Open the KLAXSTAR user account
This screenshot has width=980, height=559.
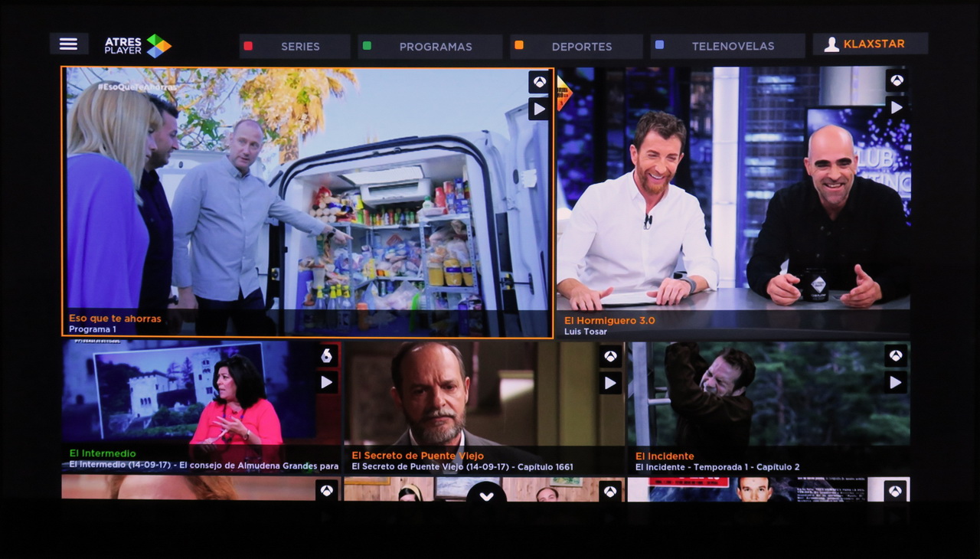tap(871, 44)
